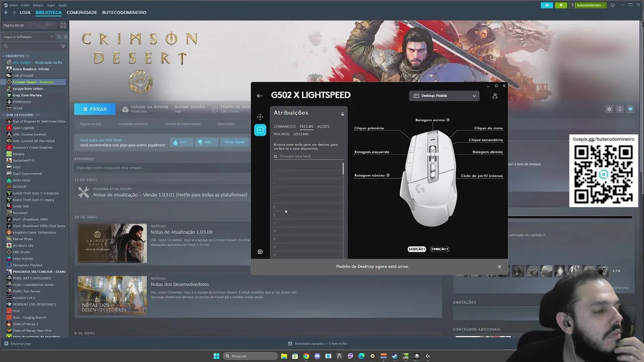Open Steam notifications bell

(561, 5)
